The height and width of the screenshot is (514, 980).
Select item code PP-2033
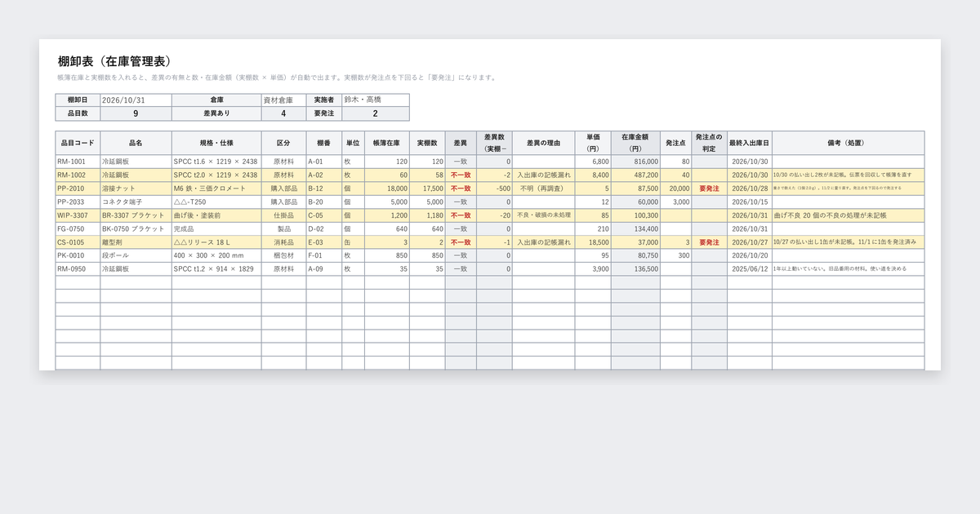pos(78,202)
